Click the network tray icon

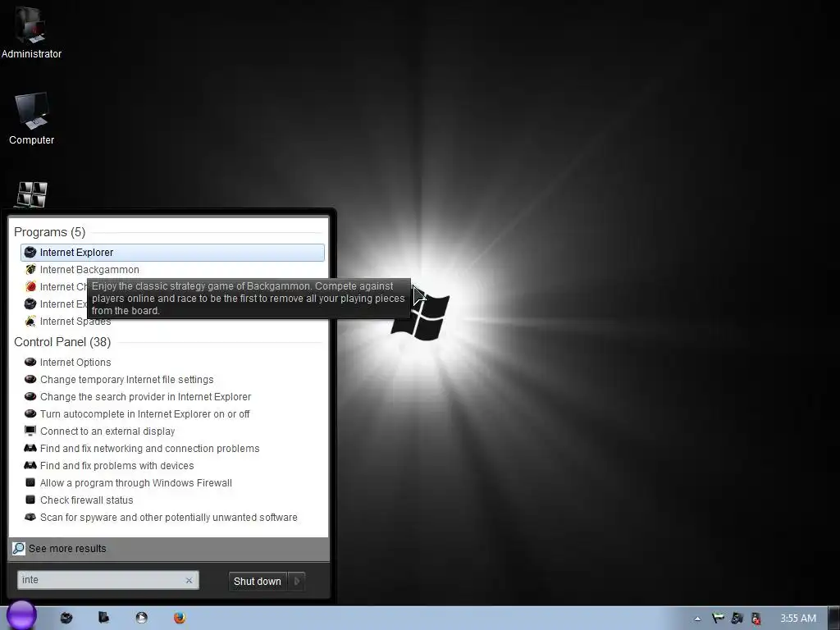coord(737,619)
